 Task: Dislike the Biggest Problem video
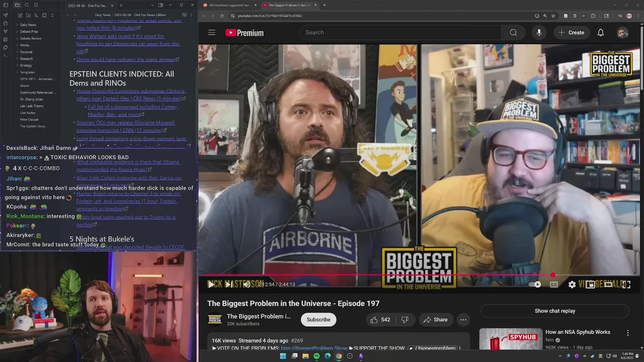405,320
